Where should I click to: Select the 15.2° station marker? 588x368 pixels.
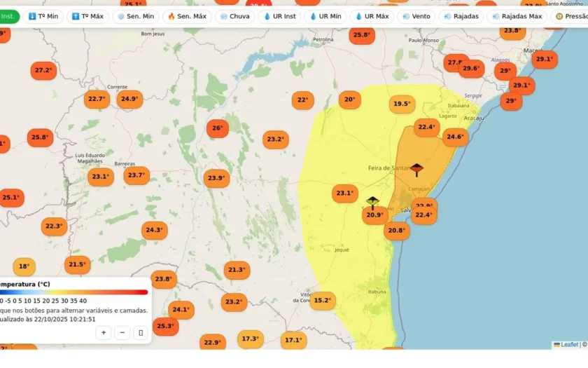click(323, 301)
